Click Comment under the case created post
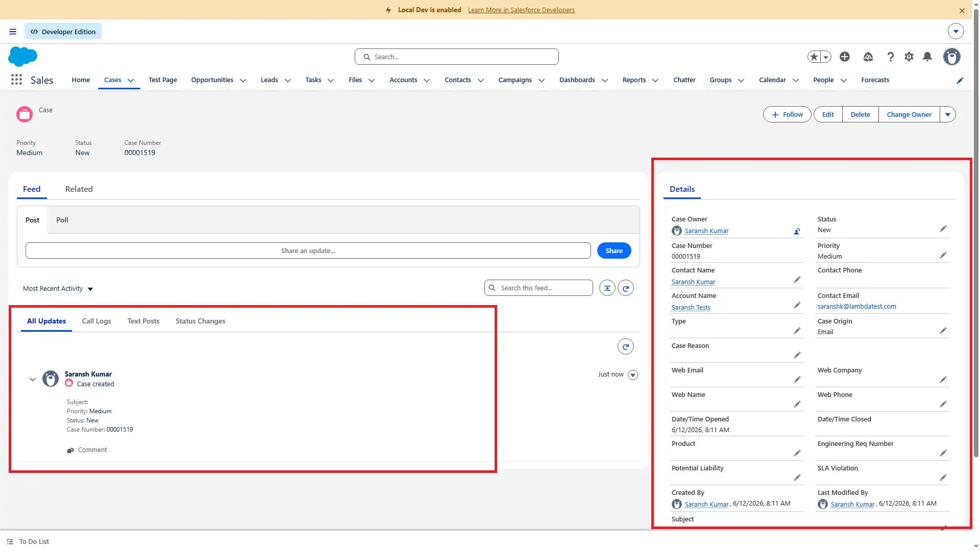This screenshot has width=980, height=551. [x=87, y=450]
